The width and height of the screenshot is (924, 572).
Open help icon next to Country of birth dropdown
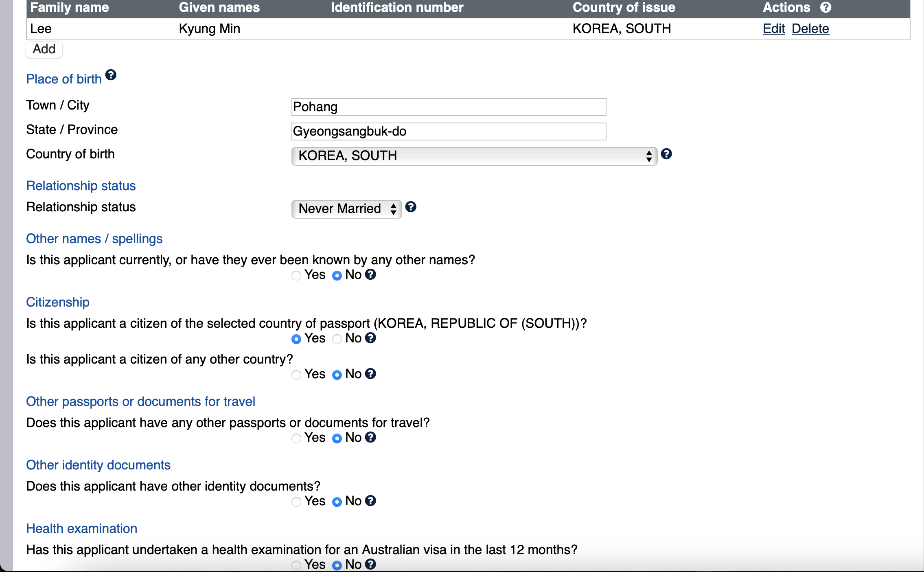(666, 154)
